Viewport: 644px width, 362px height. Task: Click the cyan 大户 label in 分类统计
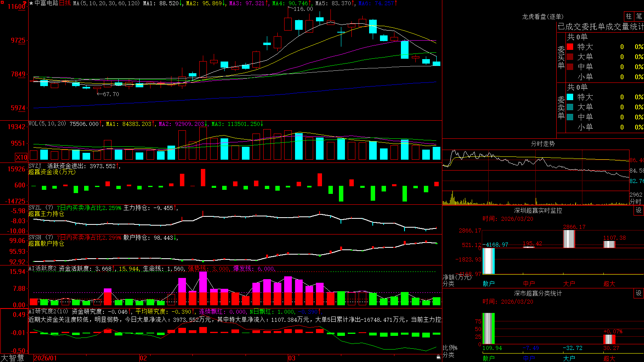[x=569, y=358]
